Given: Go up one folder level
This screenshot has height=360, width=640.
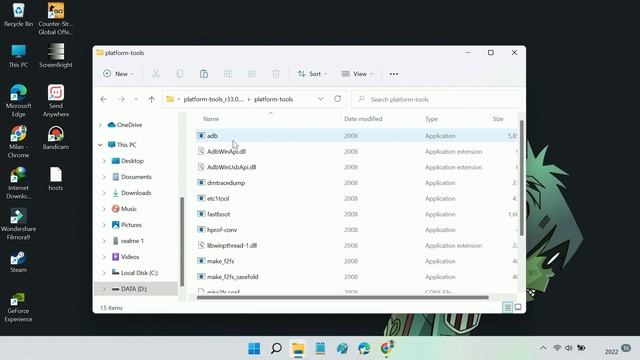Looking at the screenshot, I should click(151, 99).
